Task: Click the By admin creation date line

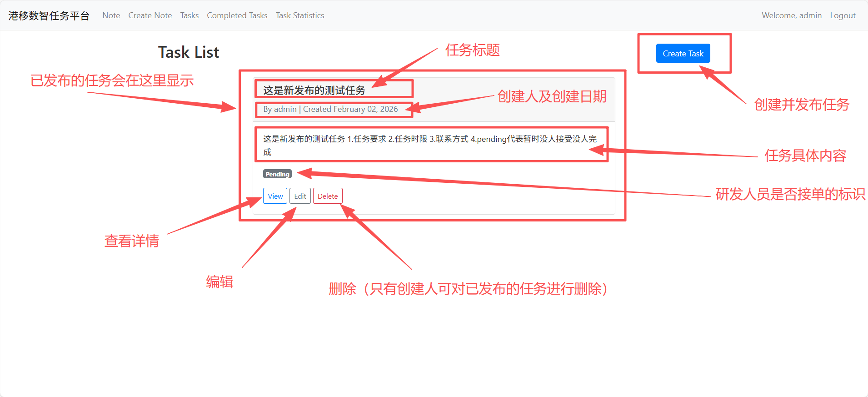Action: pyautogui.click(x=330, y=109)
